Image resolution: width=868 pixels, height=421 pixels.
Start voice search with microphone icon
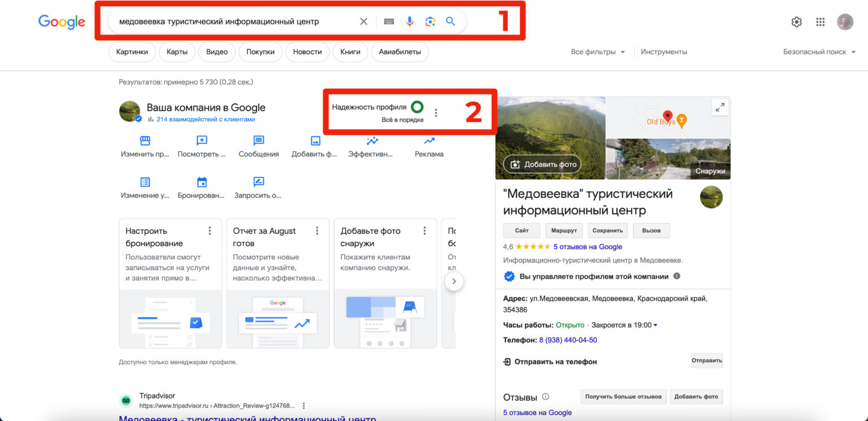(410, 21)
